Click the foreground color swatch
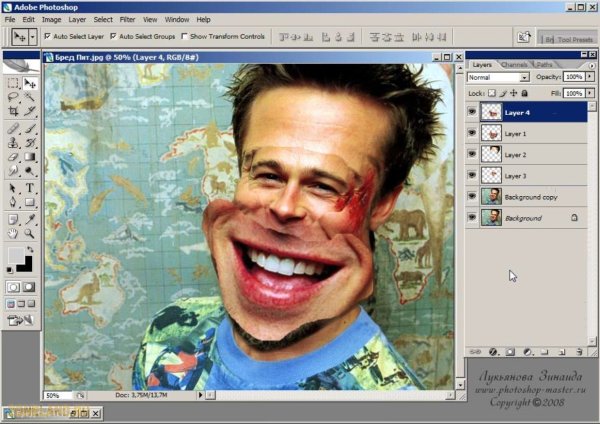 pyautogui.click(x=15, y=255)
